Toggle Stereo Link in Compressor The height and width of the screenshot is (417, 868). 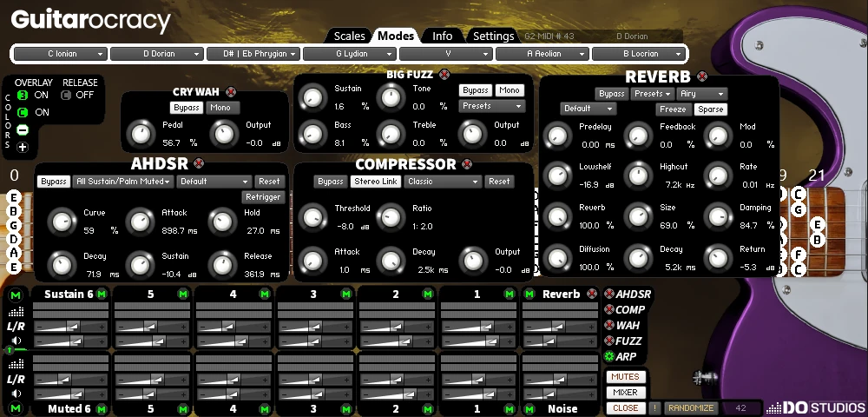[375, 181]
